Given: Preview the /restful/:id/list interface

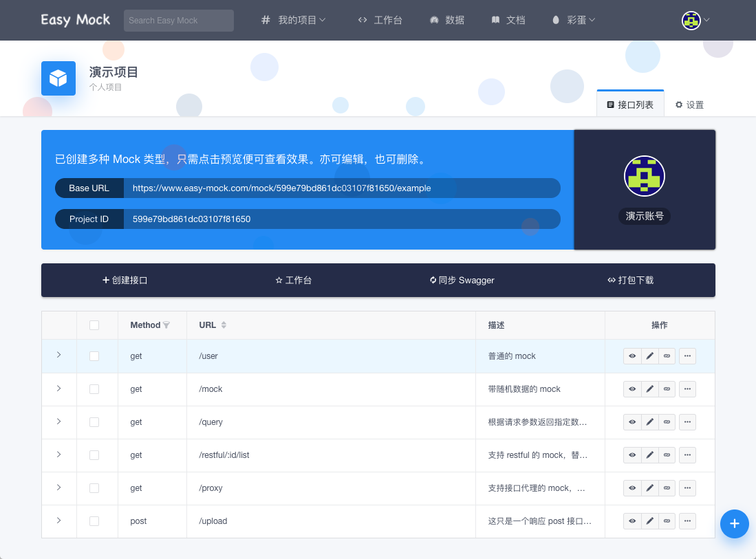Looking at the screenshot, I should point(632,455).
